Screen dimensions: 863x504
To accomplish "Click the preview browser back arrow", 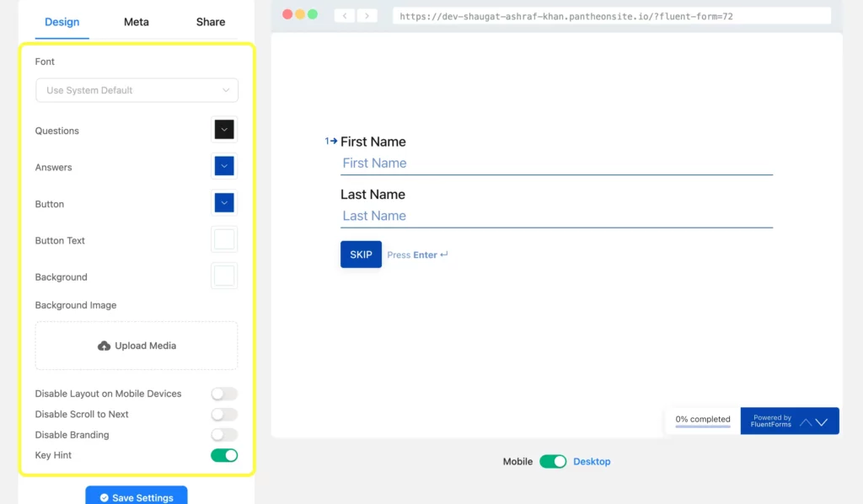I will tap(345, 15).
